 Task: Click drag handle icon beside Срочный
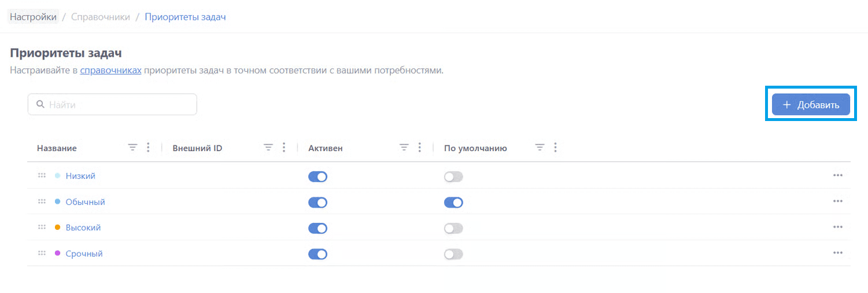pos(42,253)
